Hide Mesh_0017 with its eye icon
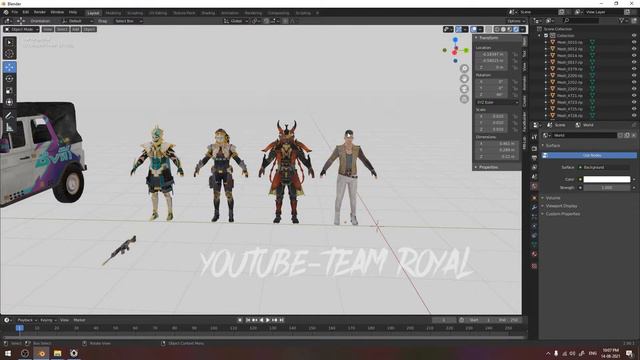640x360 pixels. pos(634,62)
